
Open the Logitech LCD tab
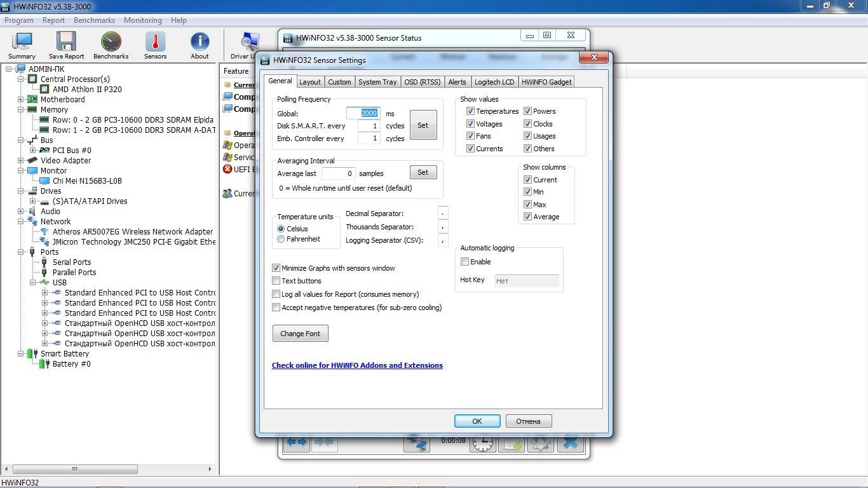pyautogui.click(x=494, y=82)
